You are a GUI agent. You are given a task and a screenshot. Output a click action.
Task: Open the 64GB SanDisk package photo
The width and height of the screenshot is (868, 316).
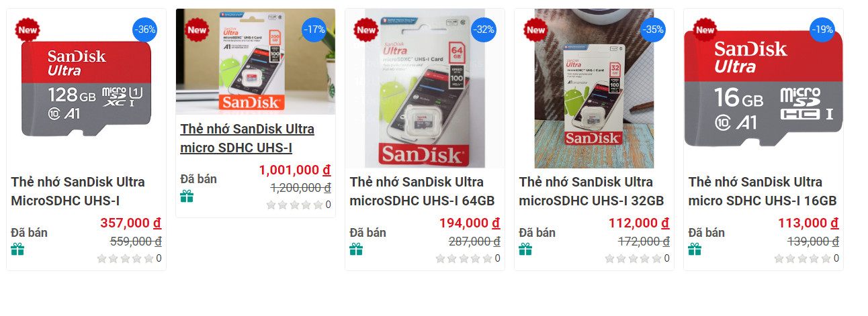tap(425, 88)
